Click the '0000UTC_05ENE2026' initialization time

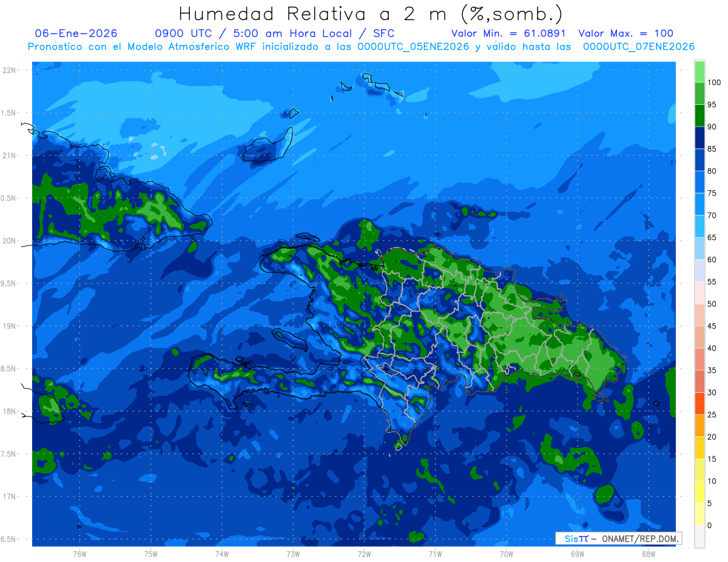tap(413, 47)
